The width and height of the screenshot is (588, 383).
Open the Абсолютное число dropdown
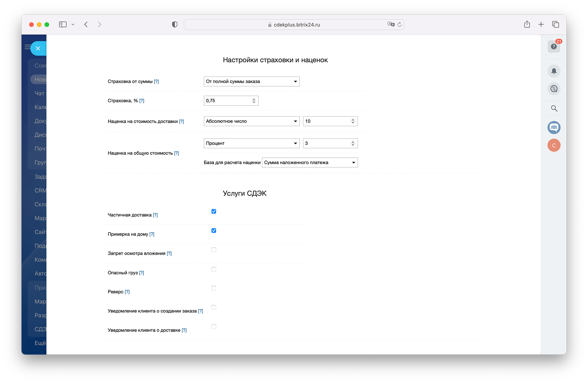[x=251, y=121]
